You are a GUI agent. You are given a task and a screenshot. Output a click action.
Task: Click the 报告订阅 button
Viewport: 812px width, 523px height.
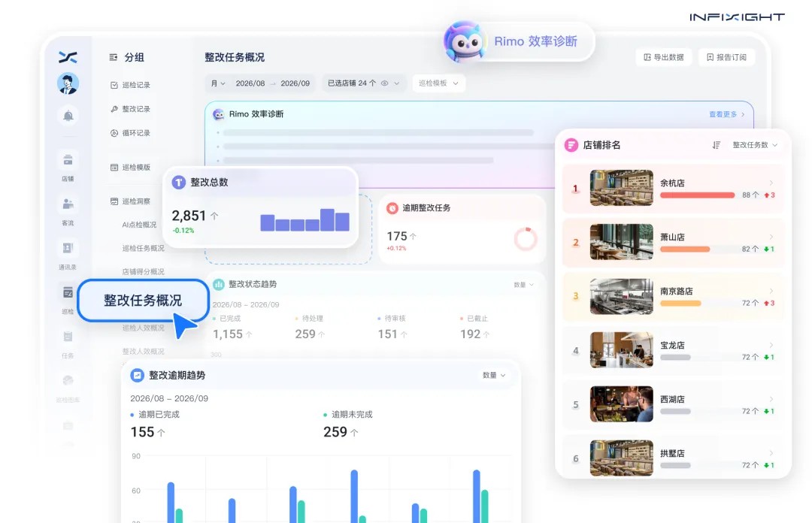pos(726,57)
